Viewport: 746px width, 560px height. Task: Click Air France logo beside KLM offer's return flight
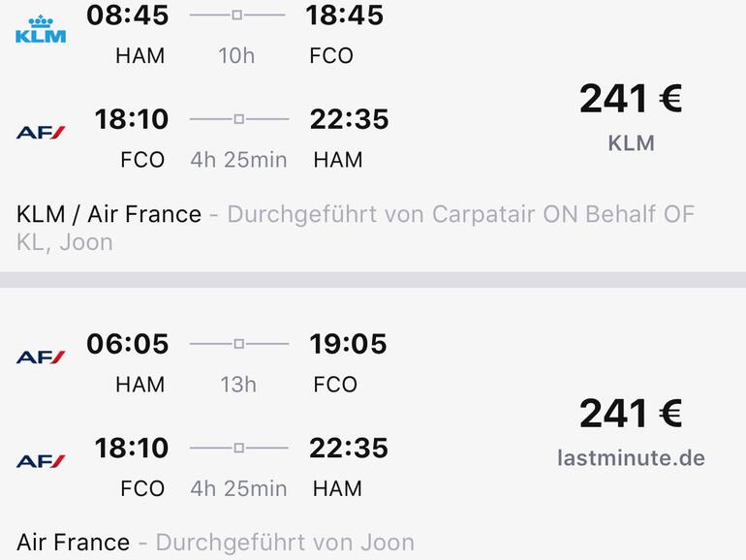click(41, 132)
